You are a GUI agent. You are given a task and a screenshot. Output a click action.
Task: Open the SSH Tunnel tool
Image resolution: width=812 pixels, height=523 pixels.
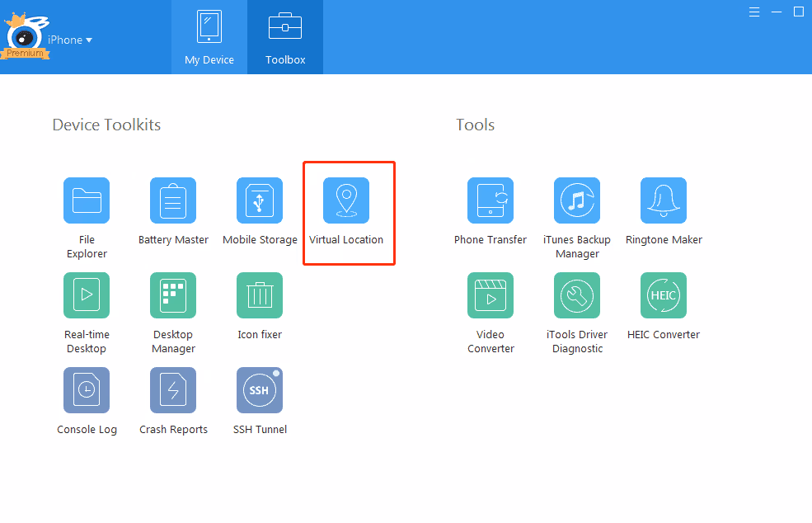[x=260, y=390]
